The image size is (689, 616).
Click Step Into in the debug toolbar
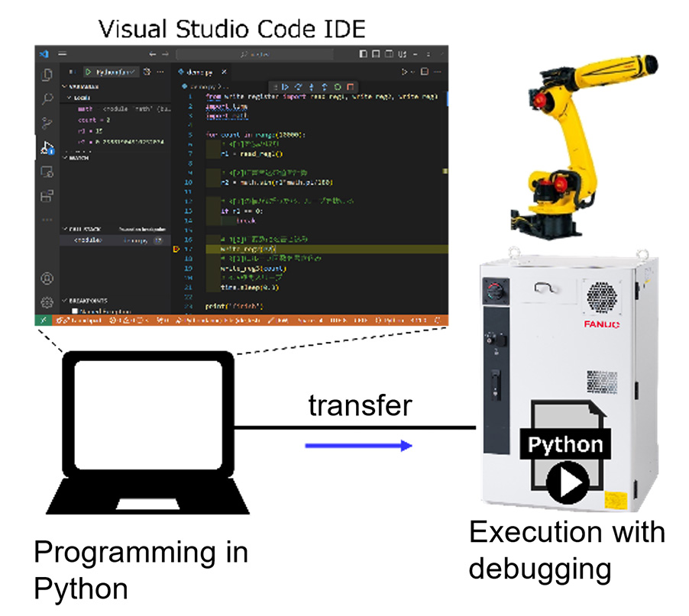tap(312, 87)
